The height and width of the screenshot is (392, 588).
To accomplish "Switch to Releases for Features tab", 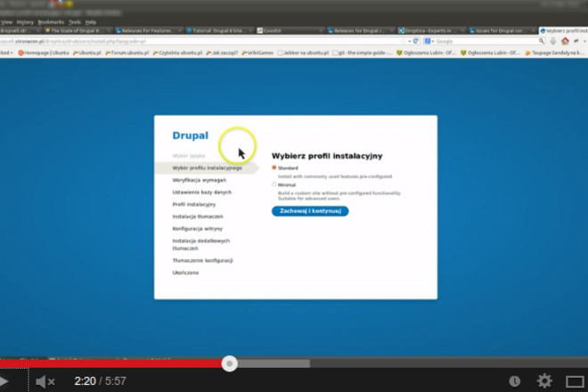I will pos(148,31).
